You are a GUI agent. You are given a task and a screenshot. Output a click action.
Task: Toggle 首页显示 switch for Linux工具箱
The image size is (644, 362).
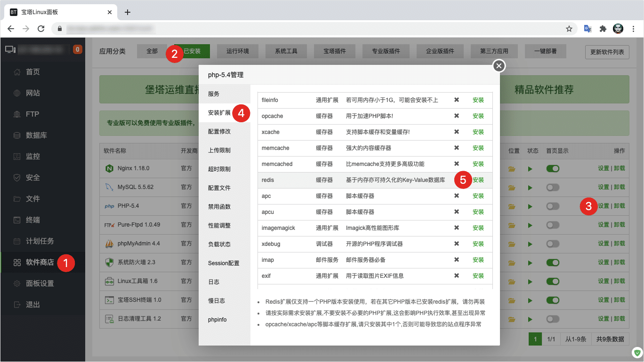click(553, 281)
